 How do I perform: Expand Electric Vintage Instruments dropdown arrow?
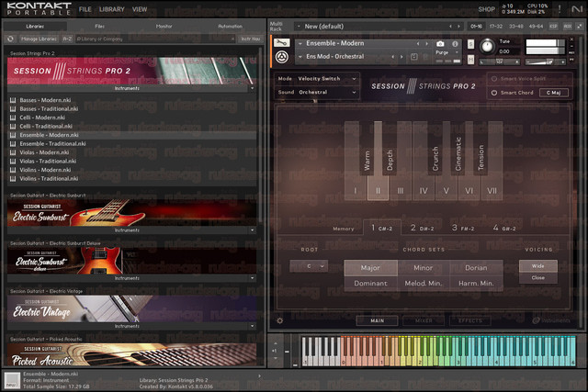252,326
